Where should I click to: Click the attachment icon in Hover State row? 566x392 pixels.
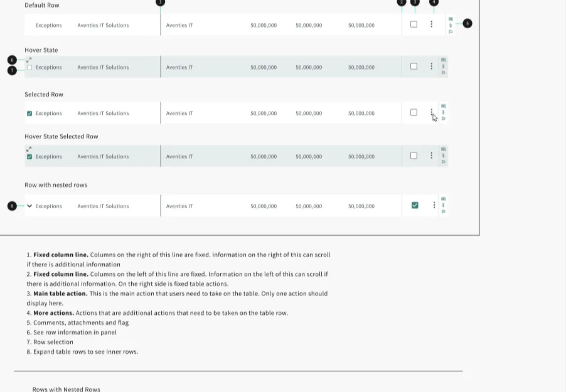coord(443,66)
